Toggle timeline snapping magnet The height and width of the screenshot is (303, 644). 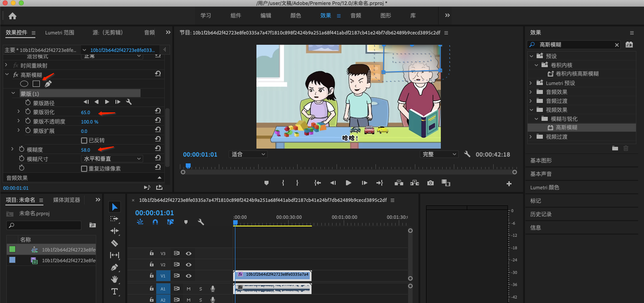point(155,222)
